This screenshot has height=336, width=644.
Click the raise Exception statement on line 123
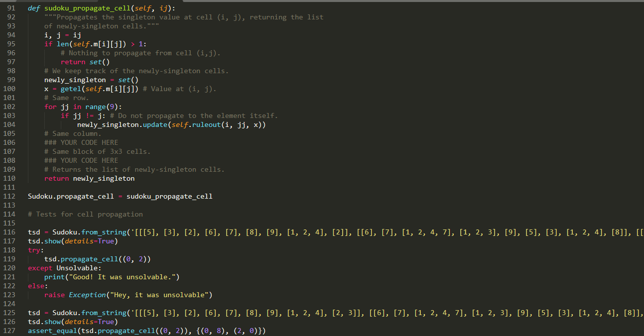click(x=75, y=295)
